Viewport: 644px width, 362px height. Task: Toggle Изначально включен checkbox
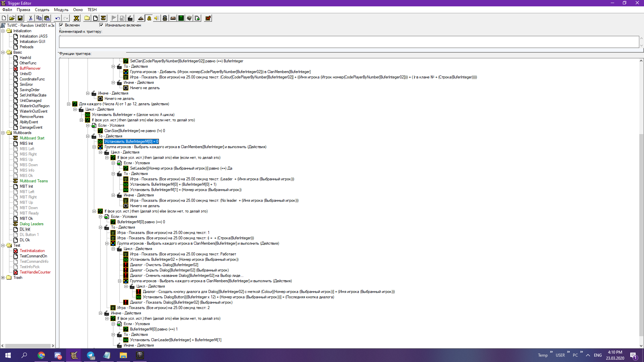pos(101,25)
